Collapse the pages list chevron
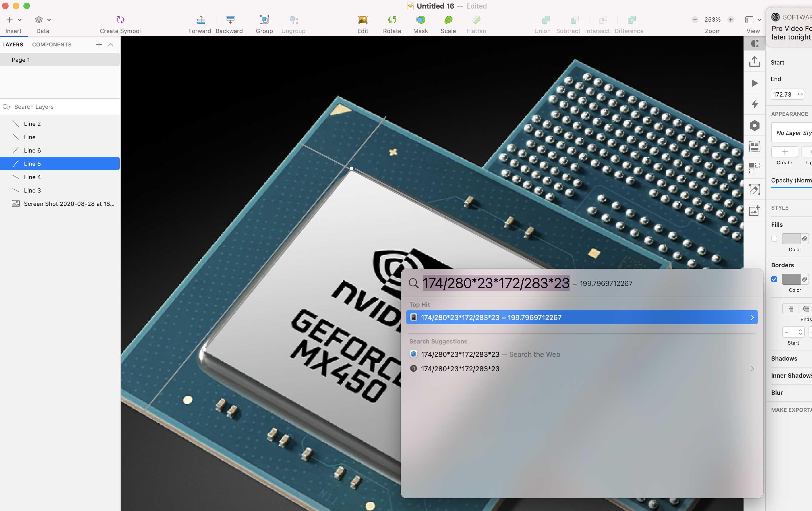The width and height of the screenshot is (812, 511). (111, 45)
